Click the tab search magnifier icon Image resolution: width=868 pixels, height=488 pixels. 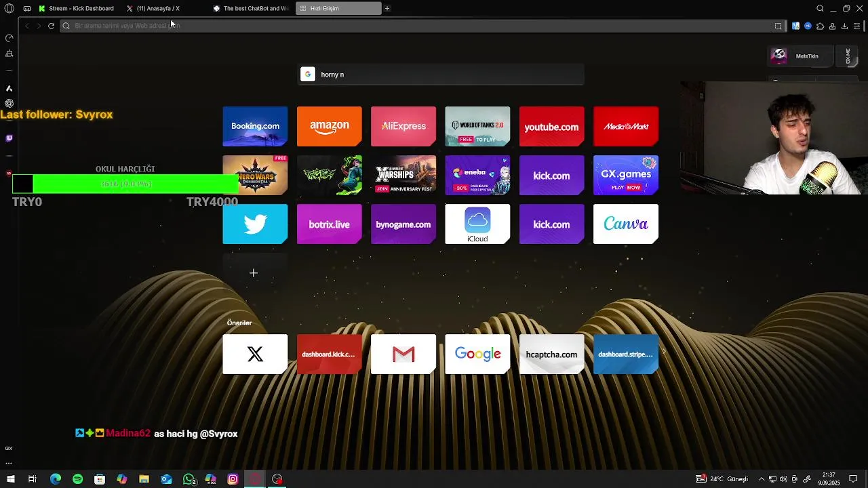coord(820,8)
